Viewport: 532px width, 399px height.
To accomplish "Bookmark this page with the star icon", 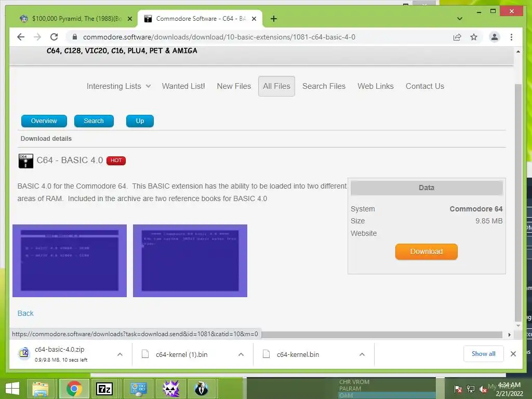I will 474,37.
